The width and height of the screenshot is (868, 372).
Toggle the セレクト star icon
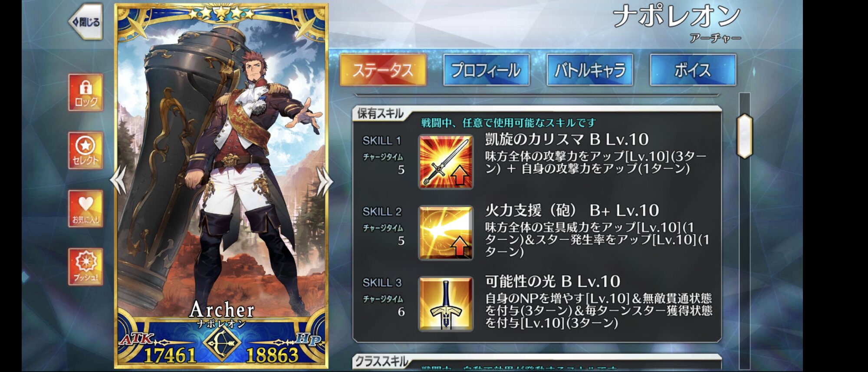85,150
